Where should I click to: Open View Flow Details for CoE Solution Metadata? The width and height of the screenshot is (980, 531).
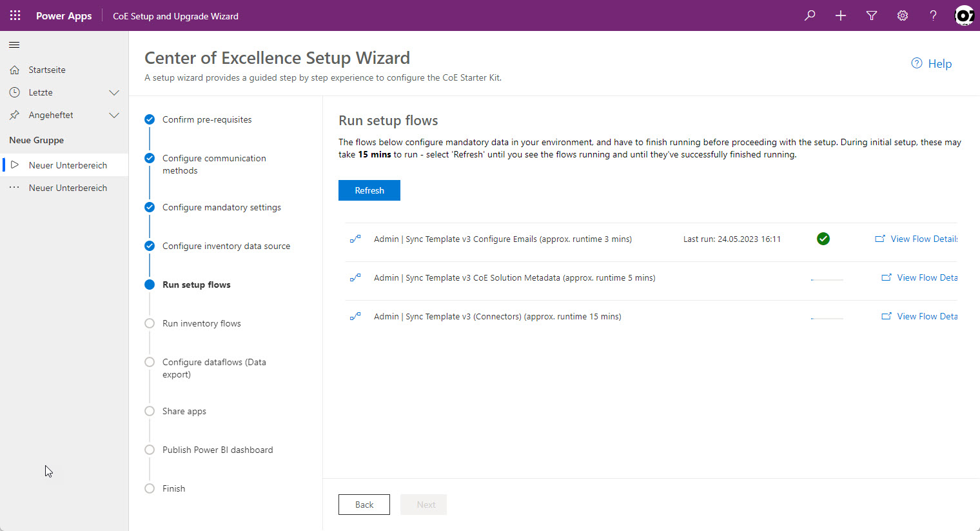[927, 277]
